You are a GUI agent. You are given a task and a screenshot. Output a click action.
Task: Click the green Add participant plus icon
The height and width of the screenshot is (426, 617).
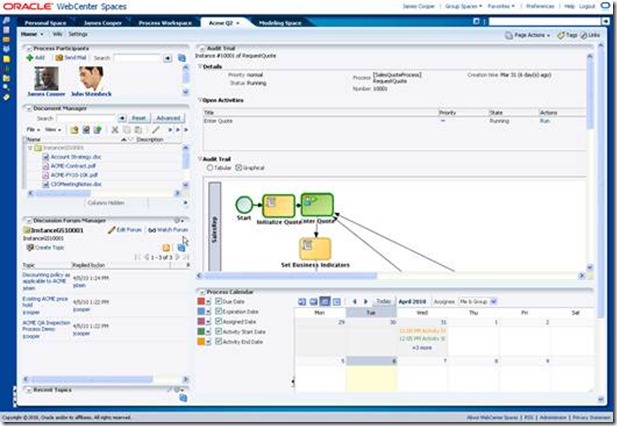point(30,58)
